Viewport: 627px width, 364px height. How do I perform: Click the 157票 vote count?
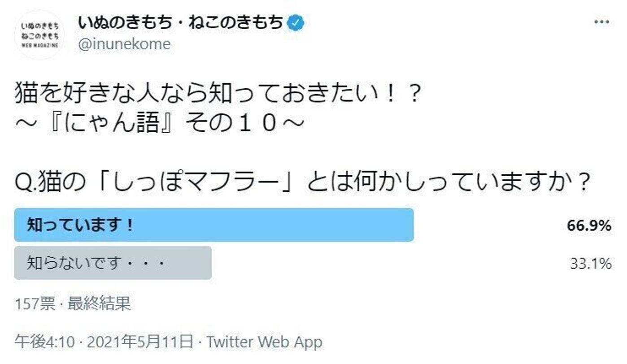pos(35,304)
